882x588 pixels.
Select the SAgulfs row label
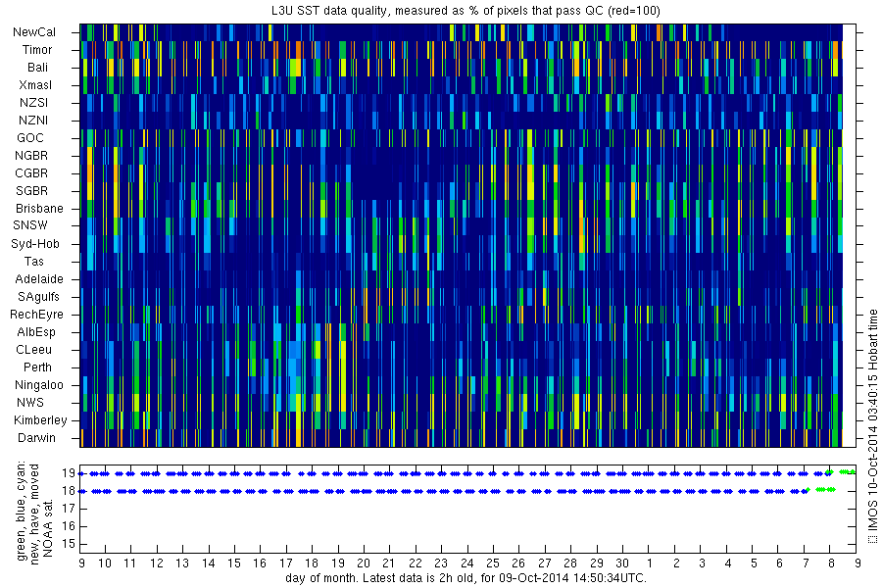38,297
